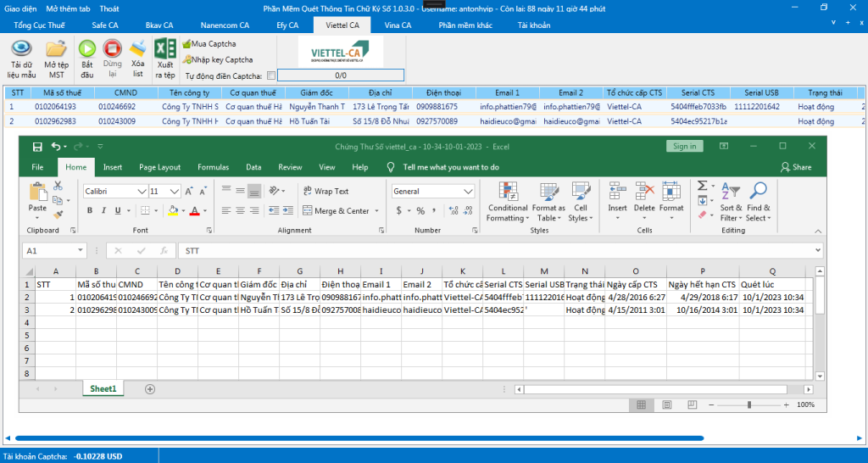Open Excel Insert ribbon tab
Image resolution: width=868 pixels, height=463 pixels.
113,167
